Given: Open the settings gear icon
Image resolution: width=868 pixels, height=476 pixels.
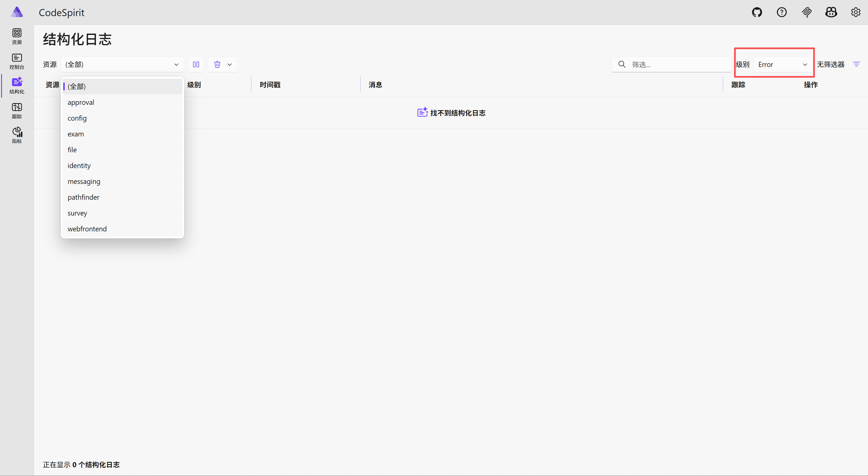Looking at the screenshot, I should (x=856, y=12).
